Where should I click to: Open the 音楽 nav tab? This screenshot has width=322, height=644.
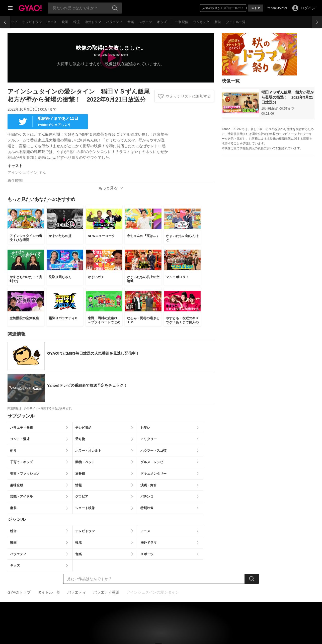[x=131, y=22]
